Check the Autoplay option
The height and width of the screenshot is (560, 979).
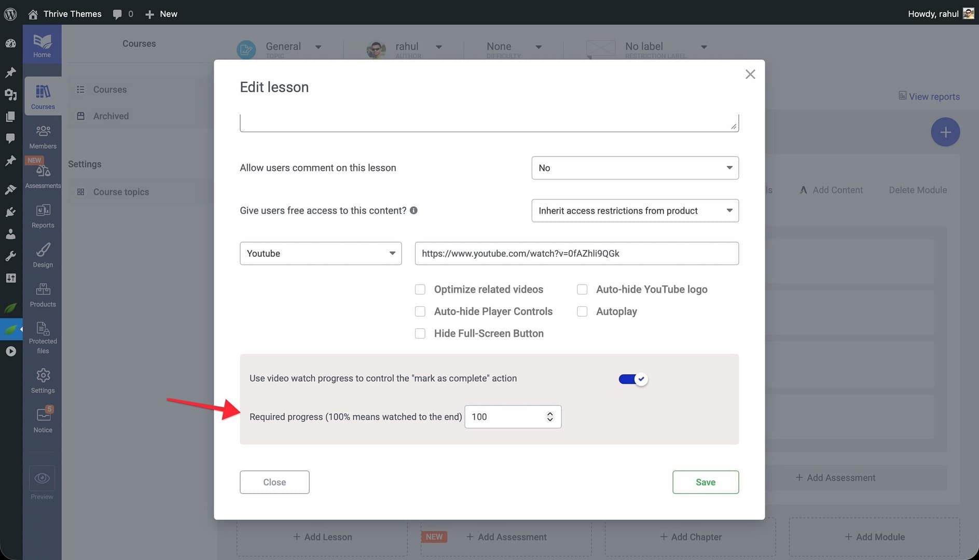[x=582, y=312]
